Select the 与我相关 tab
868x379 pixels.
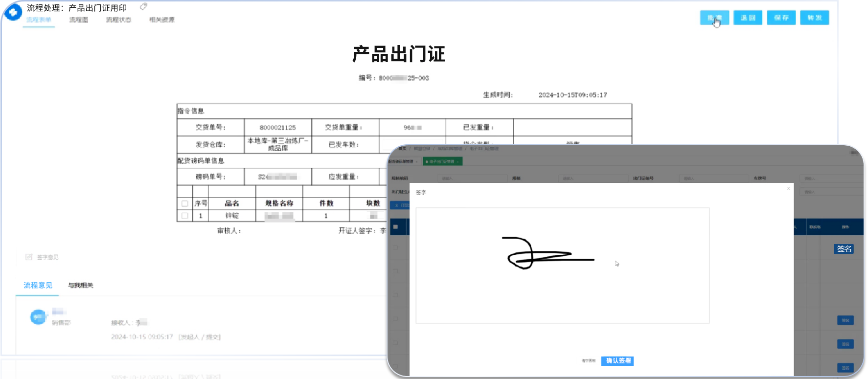coord(81,285)
